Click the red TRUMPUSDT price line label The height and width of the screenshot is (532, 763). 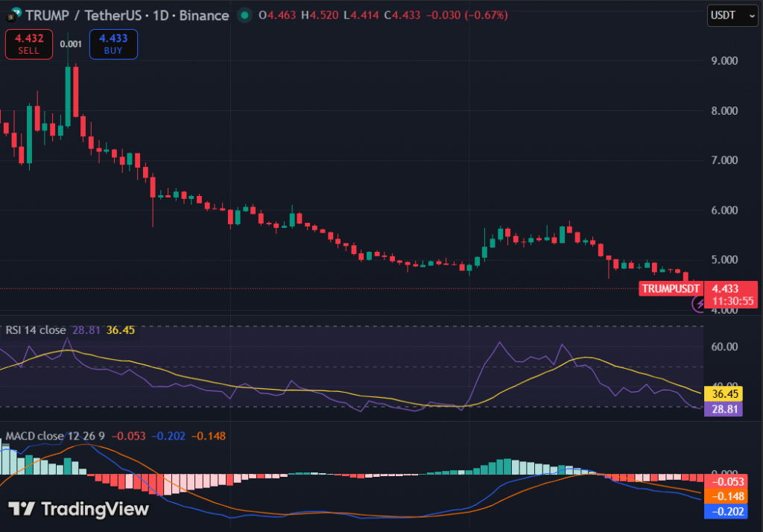[671, 288]
